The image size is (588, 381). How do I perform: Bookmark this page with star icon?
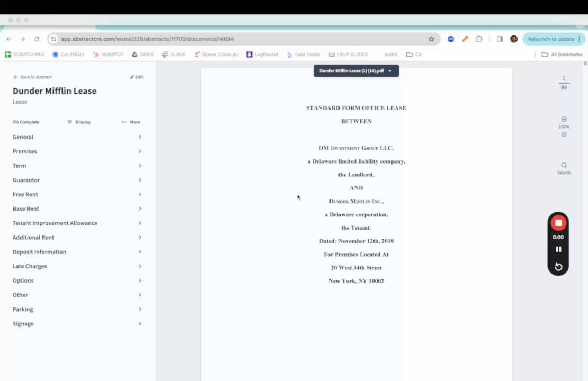point(431,39)
